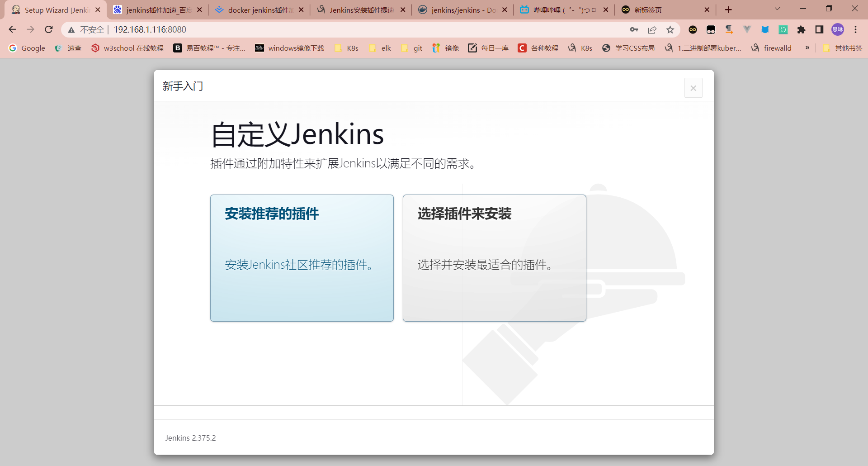Reload the Jenkins page
The height and width of the screenshot is (466, 868).
(x=49, y=29)
